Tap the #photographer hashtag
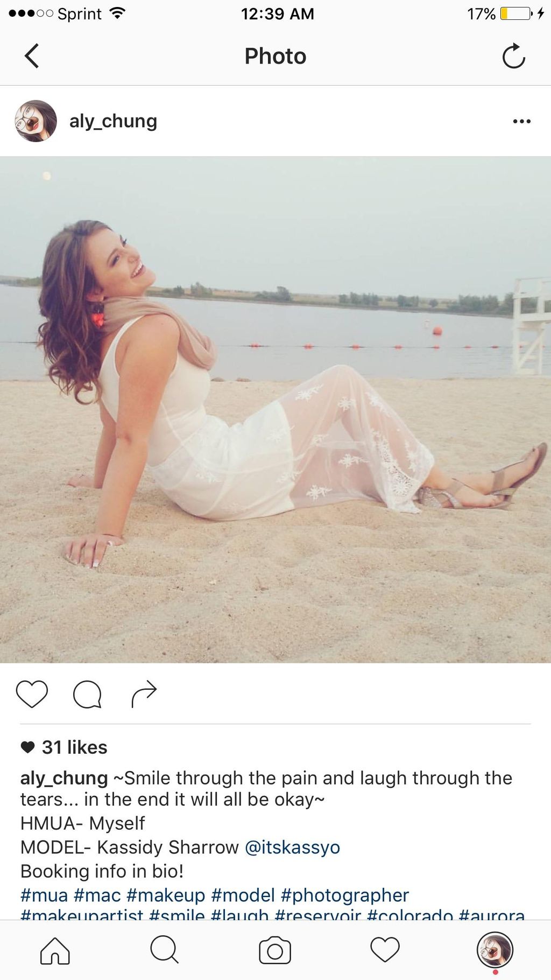The width and height of the screenshot is (551, 980). pyautogui.click(x=345, y=895)
